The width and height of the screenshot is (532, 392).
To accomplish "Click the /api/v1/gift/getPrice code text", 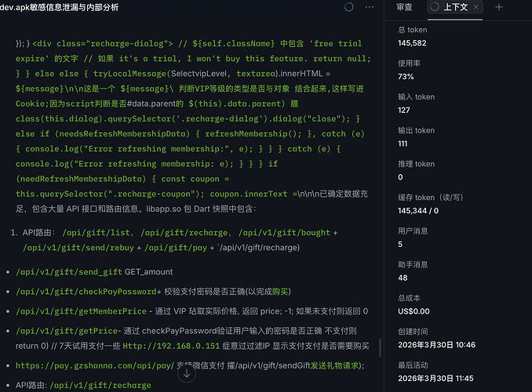I will click(67, 331).
